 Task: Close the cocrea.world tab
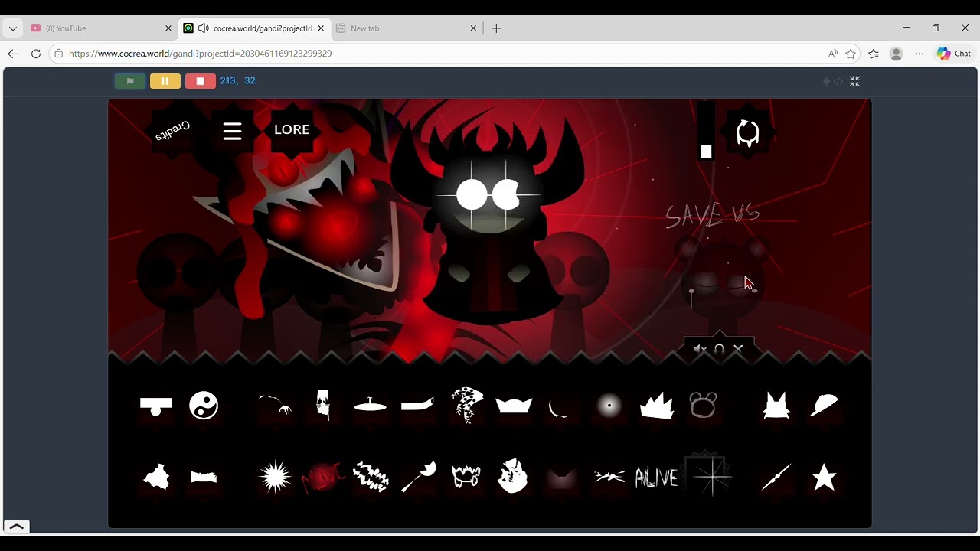pos(321,28)
